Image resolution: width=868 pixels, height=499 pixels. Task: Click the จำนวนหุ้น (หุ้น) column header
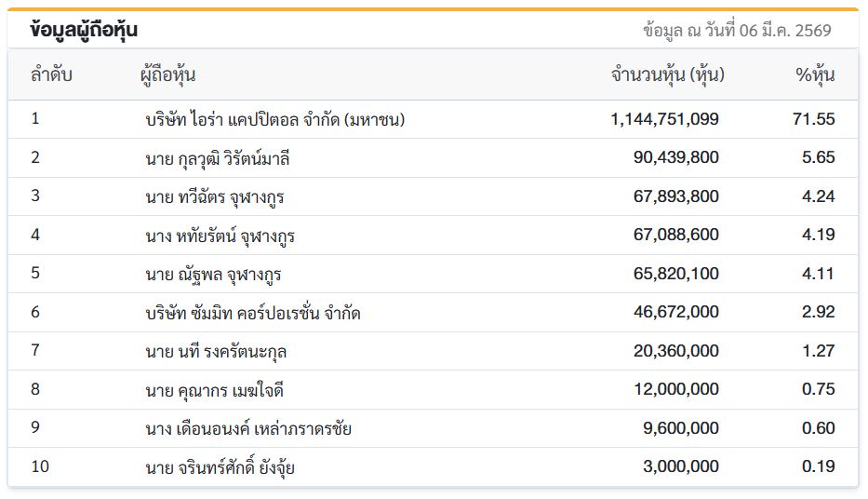(x=667, y=75)
